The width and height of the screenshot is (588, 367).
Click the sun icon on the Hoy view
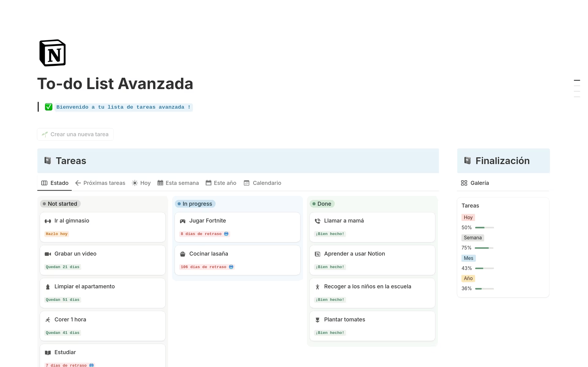pos(135,183)
